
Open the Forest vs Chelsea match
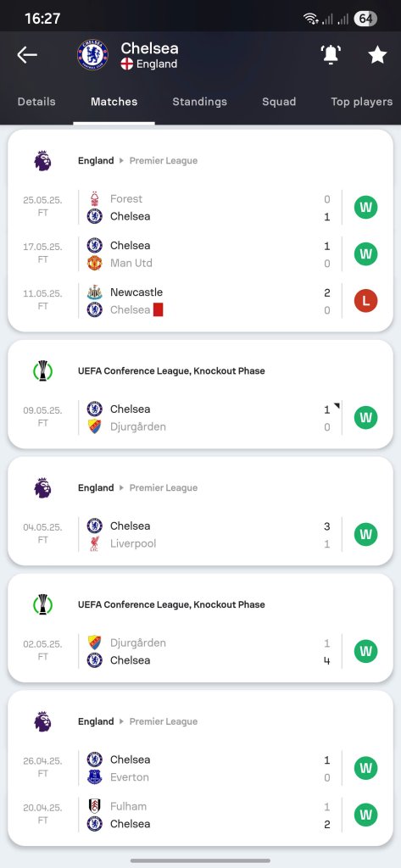point(200,208)
